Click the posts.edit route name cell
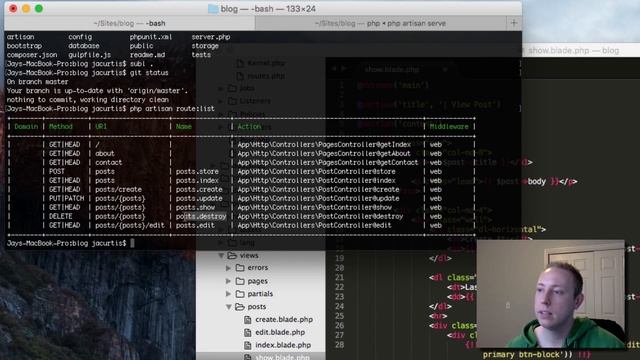 point(195,225)
